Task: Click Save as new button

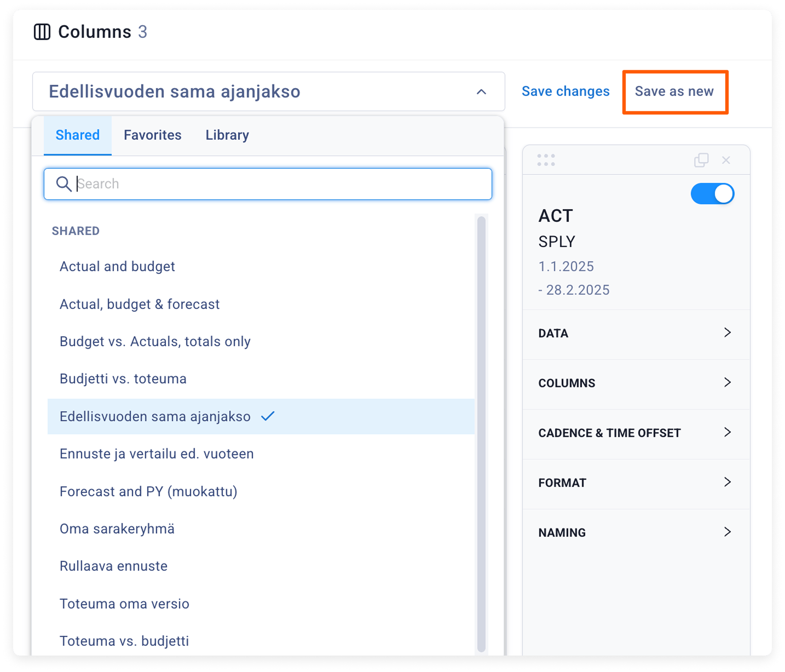Action: coord(675,91)
